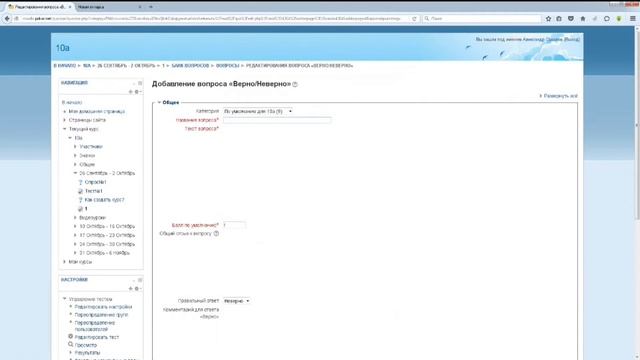Collapse the quiz administration node in Settings
Image resolution: width=640 pixels, height=360 pixels.
point(64,299)
